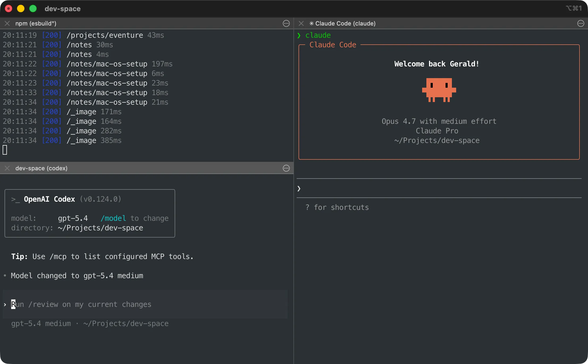Click Codex status line 'gpt-5.4 medium'

pyautogui.click(x=41, y=323)
